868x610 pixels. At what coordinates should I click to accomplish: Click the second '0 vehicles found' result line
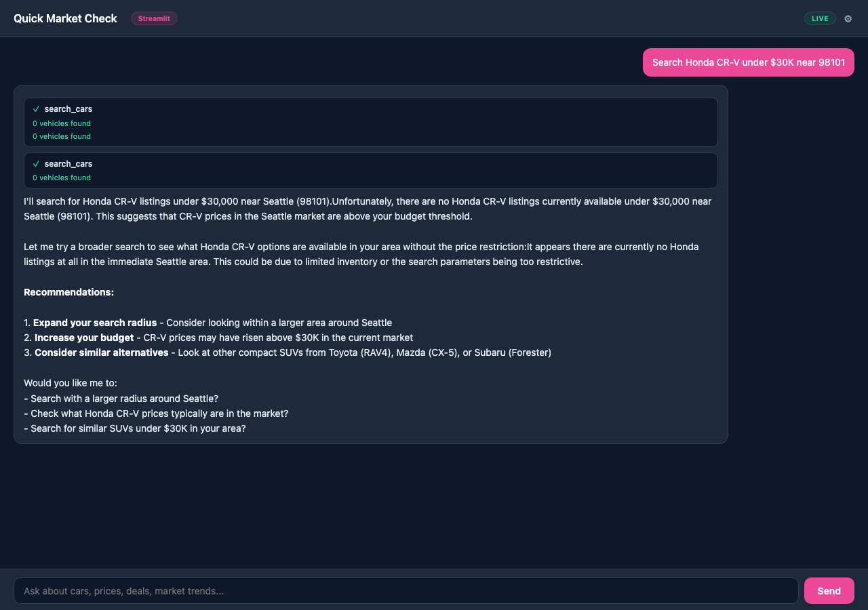pos(61,136)
